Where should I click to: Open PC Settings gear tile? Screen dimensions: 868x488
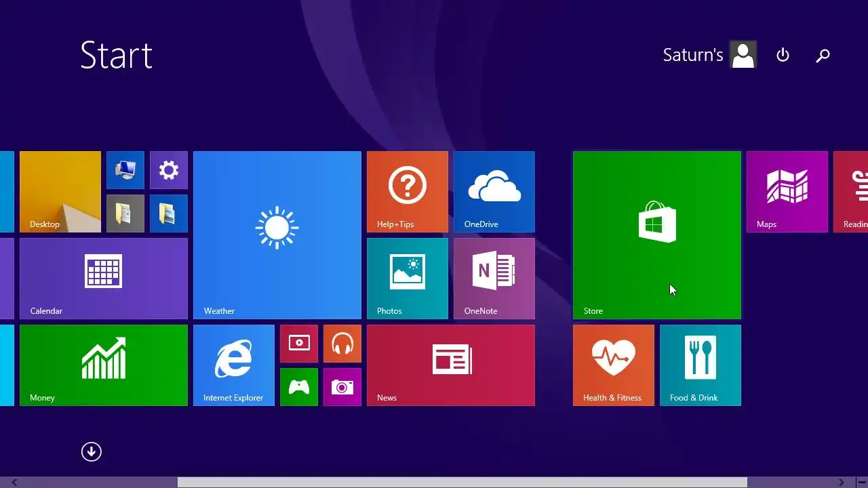[169, 170]
